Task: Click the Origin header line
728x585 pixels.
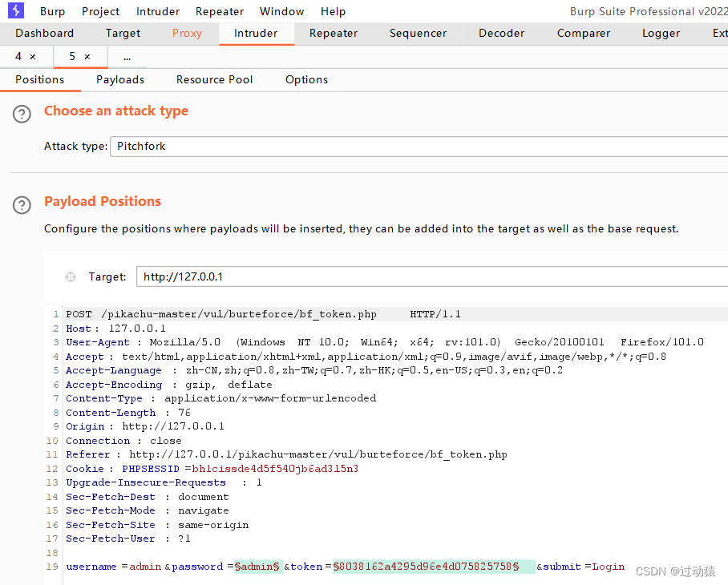Action: coord(145,426)
